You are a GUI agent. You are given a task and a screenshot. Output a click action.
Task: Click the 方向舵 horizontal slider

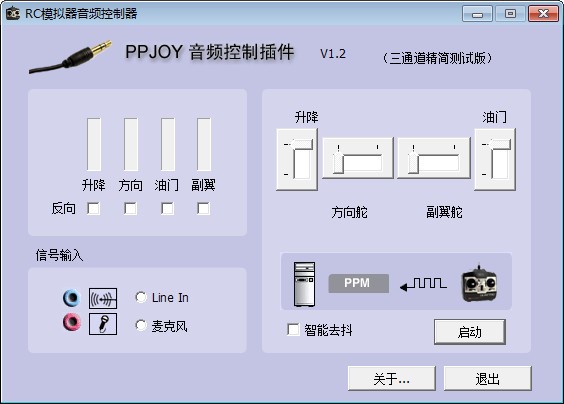coord(358,158)
